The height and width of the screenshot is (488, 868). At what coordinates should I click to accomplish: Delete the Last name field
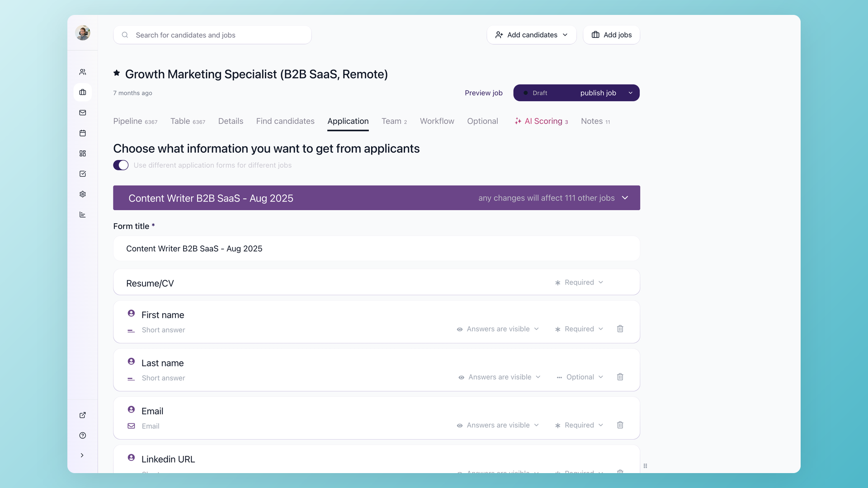(x=620, y=377)
